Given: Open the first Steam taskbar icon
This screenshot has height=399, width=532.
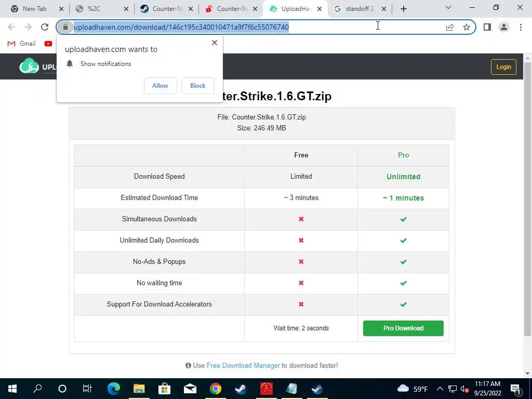Looking at the screenshot, I should 241,389.
